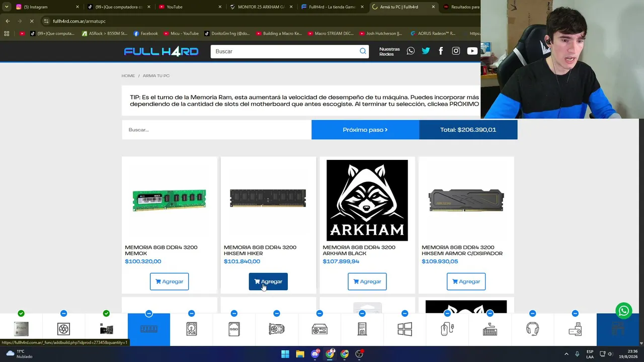Open the MEMOX memory product image
This screenshot has width=644, height=362.
point(169,201)
